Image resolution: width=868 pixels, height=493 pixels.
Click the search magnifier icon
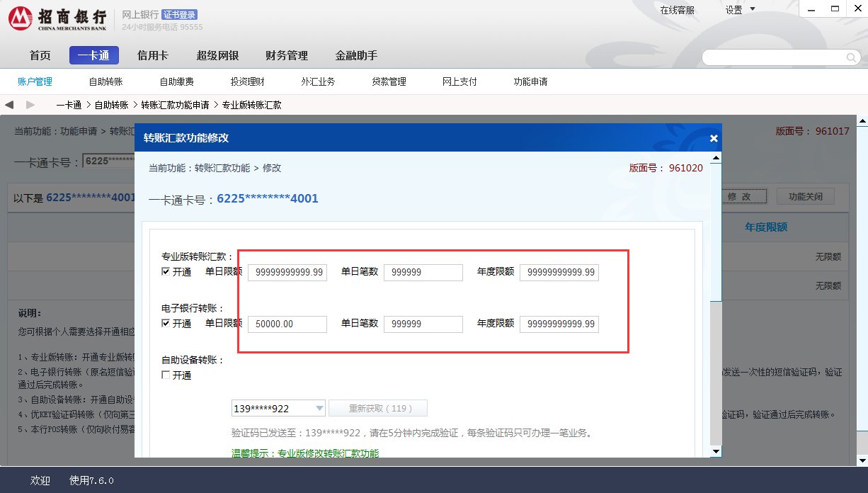(x=850, y=57)
